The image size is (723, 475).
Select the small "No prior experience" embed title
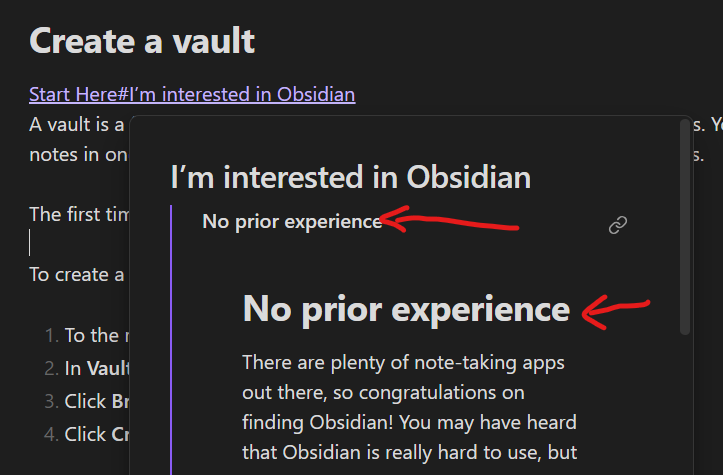[292, 222]
